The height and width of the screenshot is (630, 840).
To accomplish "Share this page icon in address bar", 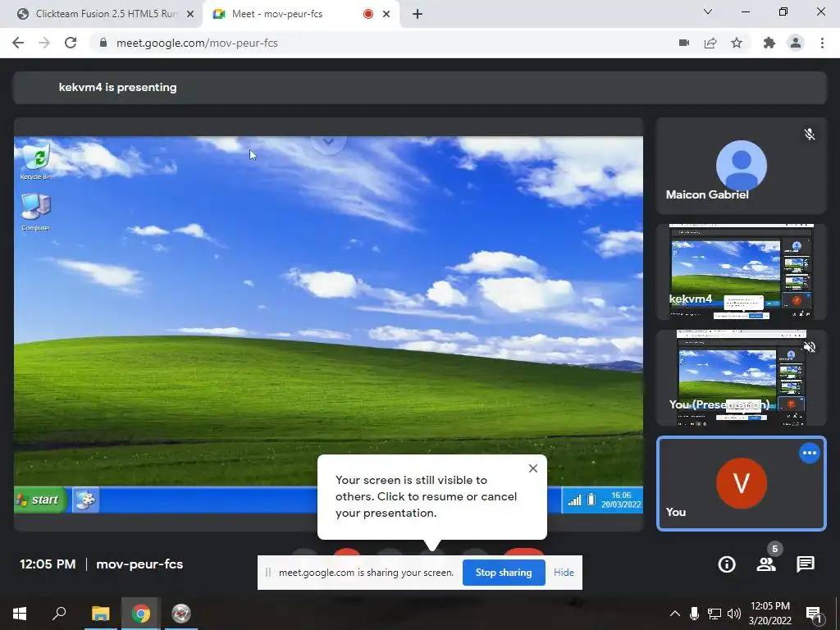I will click(x=710, y=43).
